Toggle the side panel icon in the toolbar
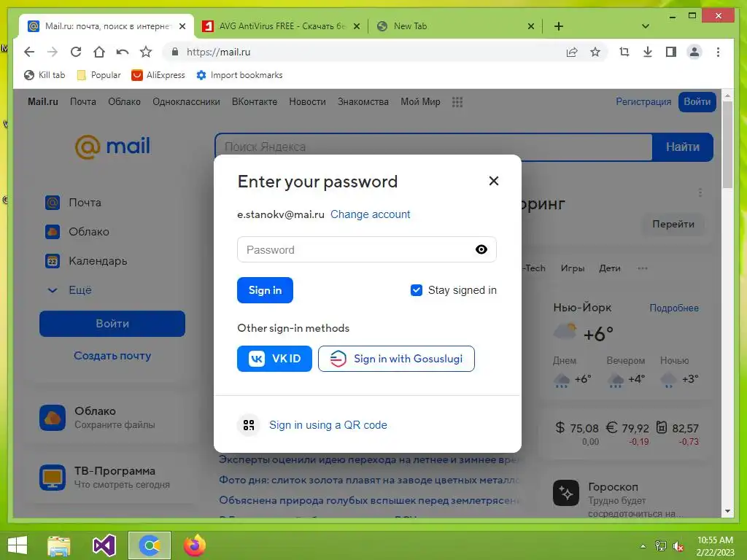 coord(671,52)
